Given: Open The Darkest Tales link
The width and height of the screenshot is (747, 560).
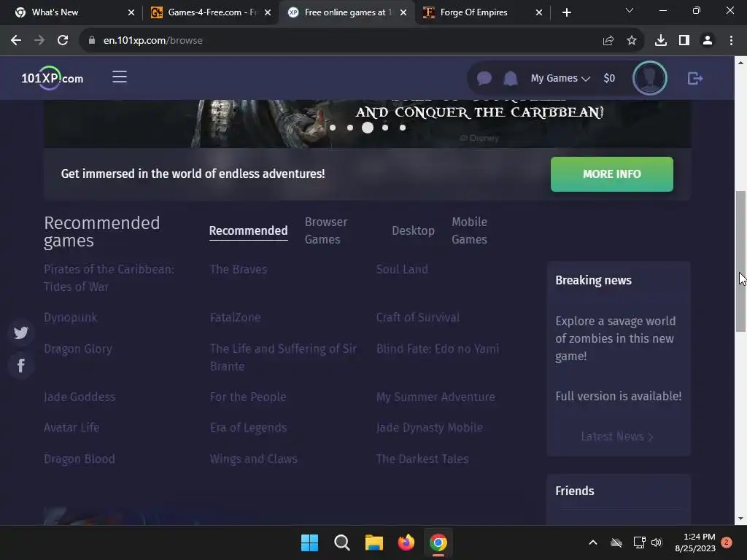Looking at the screenshot, I should (422, 459).
